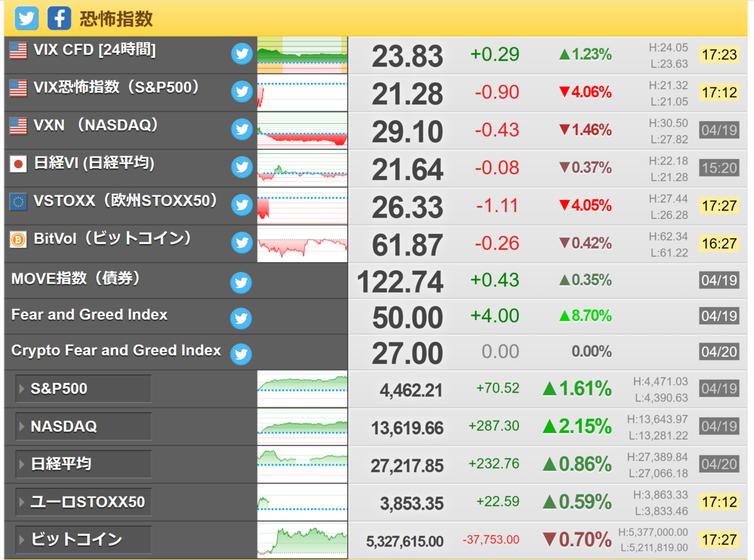Click the VIX CFD value 23.83
The height and width of the screenshot is (560, 754).
tap(407, 57)
